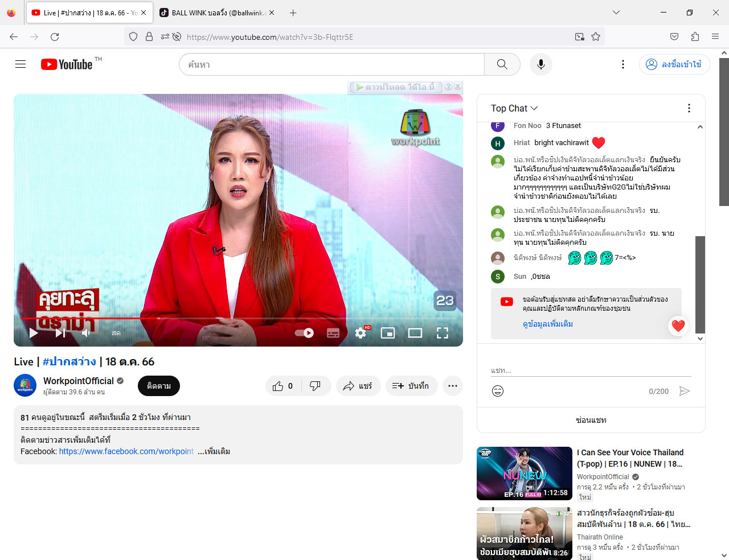
Task: Hide chat with ซ่อนแชท button
Action: coord(591,420)
